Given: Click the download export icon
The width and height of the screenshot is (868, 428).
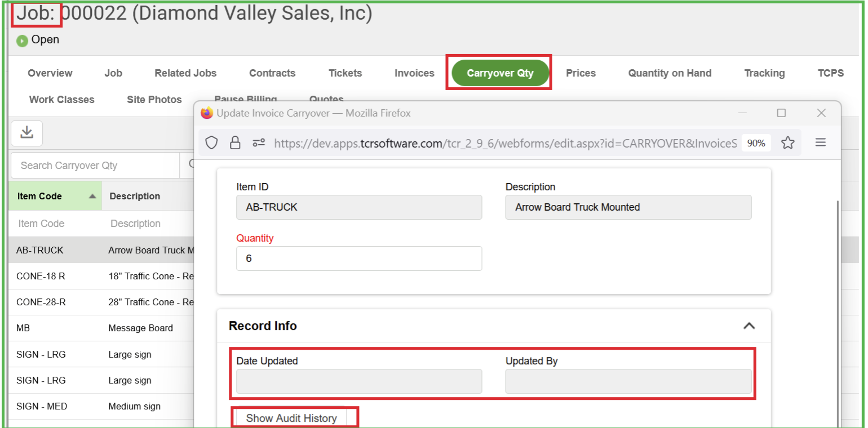Looking at the screenshot, I should pos(26,133).
